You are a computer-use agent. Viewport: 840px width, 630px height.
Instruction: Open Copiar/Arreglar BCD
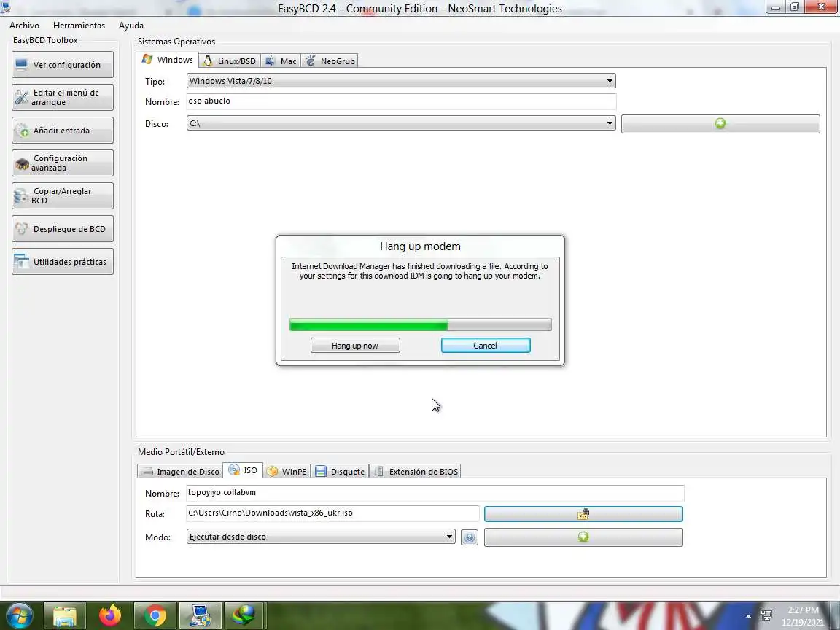(x=63, y=195)
